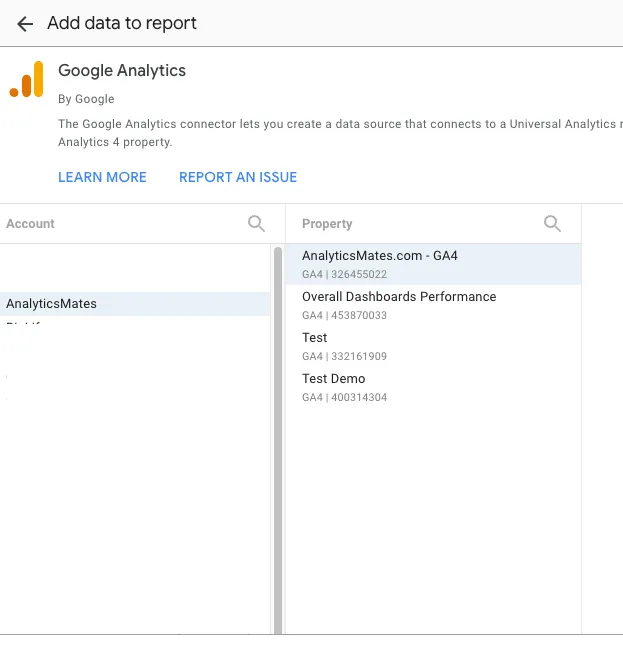Click the account list scrollbar
Screen dimensions: 623x648
pos(278,440)
